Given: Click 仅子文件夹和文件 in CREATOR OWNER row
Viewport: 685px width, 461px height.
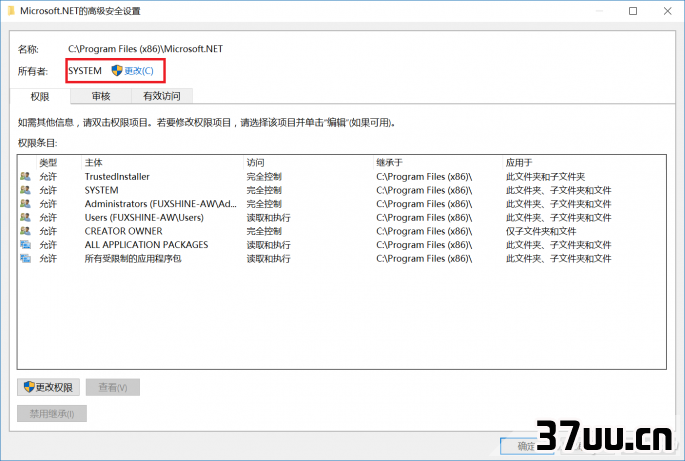Looking at the screenshot, I should coord(541,231).
